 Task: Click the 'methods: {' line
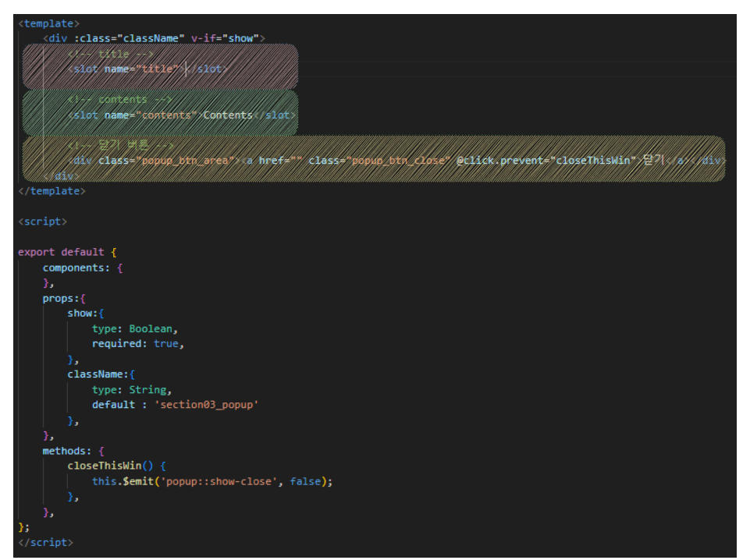[73, 451]
